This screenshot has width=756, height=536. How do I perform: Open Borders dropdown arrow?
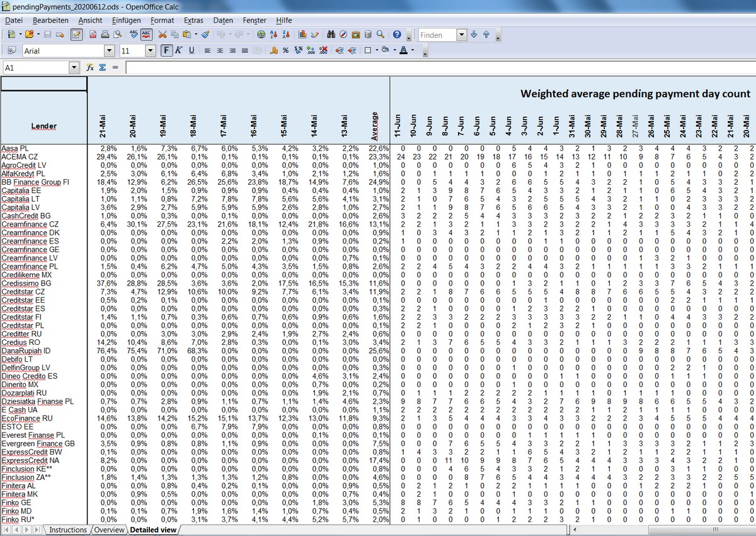(377, 50)
